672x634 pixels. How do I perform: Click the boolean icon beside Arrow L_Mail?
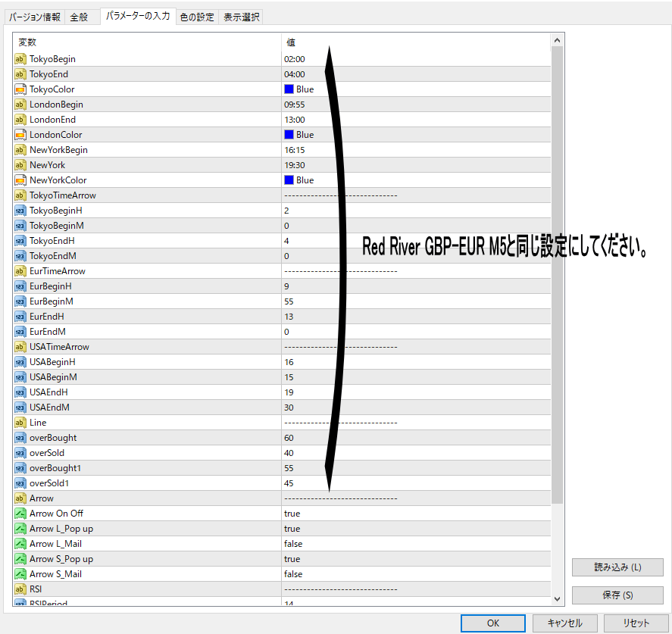(x=20, y=544)
